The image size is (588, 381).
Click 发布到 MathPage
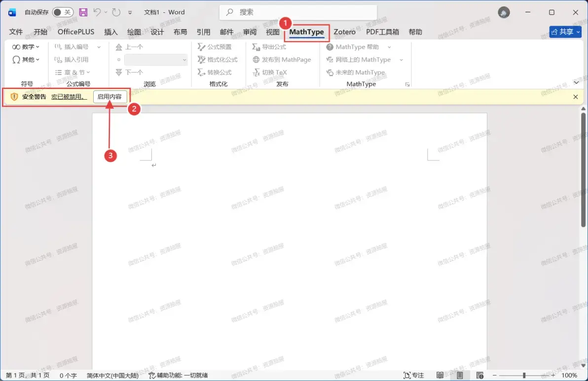point(282,60)
